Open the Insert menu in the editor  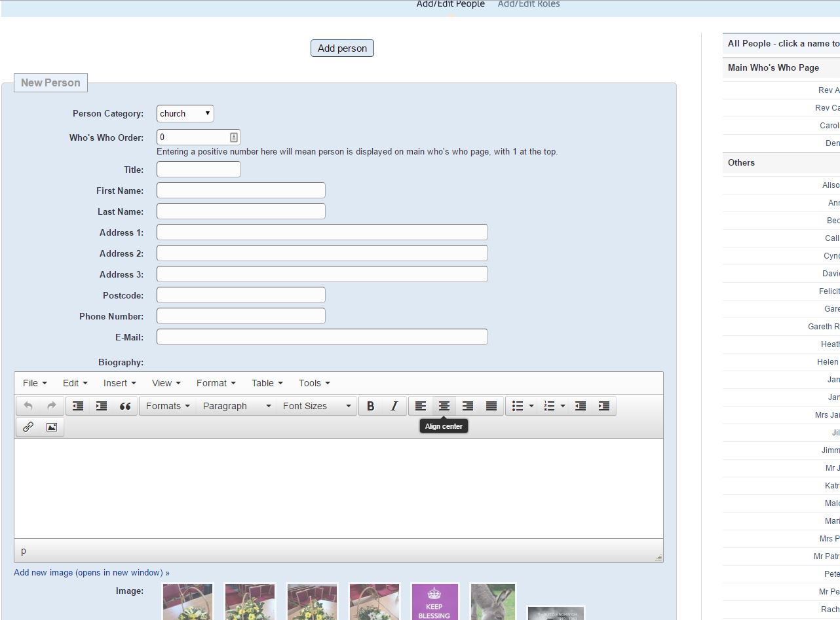click(119, 383)
